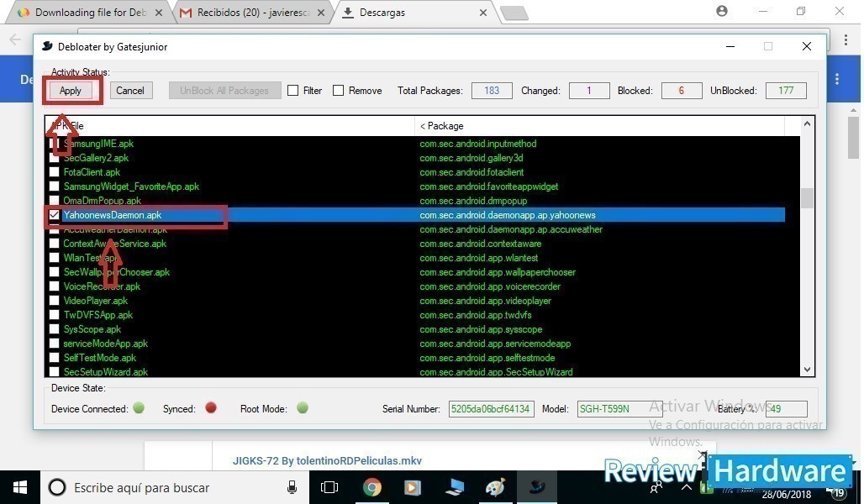The image size is (864, 504).
Task: Activate the taskbar microphone icon
Action: pos(292,487)
